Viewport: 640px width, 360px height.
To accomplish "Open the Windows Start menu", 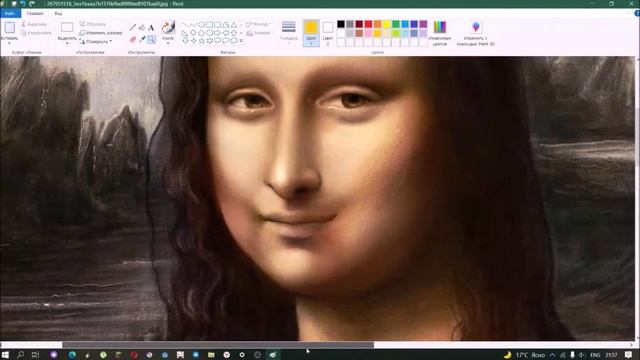I will pos(5,355).
